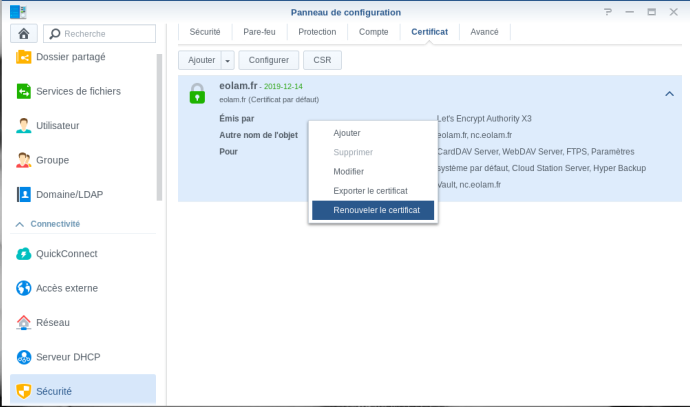Viewport: 690px width, 407px height.
Task: Collapse the eolam.fr certificate details
Action: point(668,93)
